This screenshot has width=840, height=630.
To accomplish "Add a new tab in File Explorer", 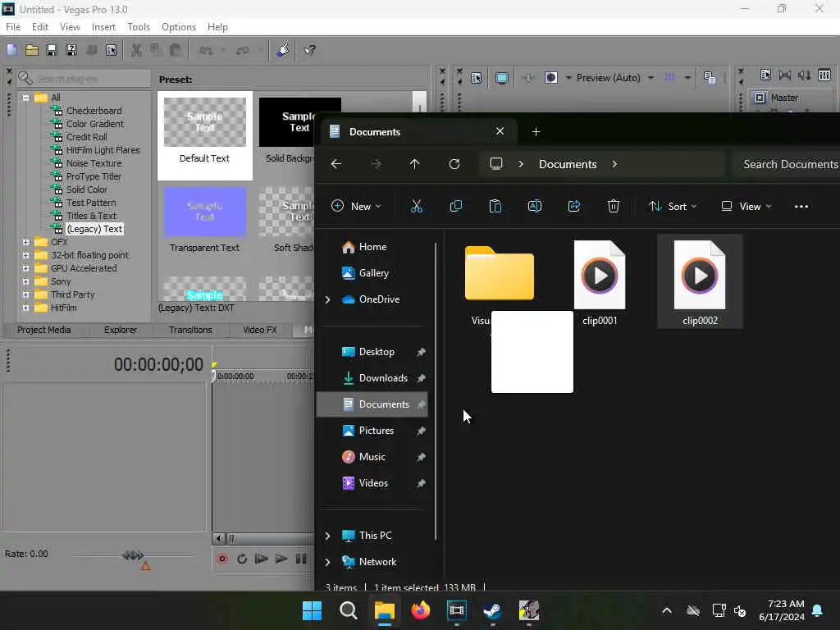I will coord(536,132).
